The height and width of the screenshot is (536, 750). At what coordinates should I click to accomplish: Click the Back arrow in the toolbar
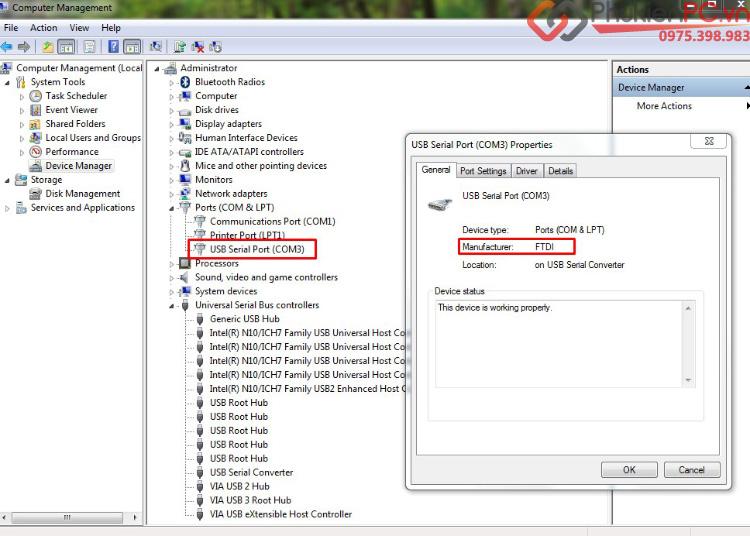click(8, 46)
